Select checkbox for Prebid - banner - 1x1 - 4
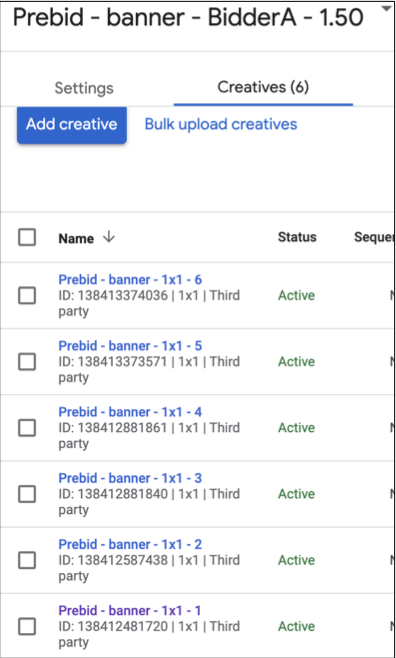The height and width of the screenshot is (658, 396). click(27, 428)
